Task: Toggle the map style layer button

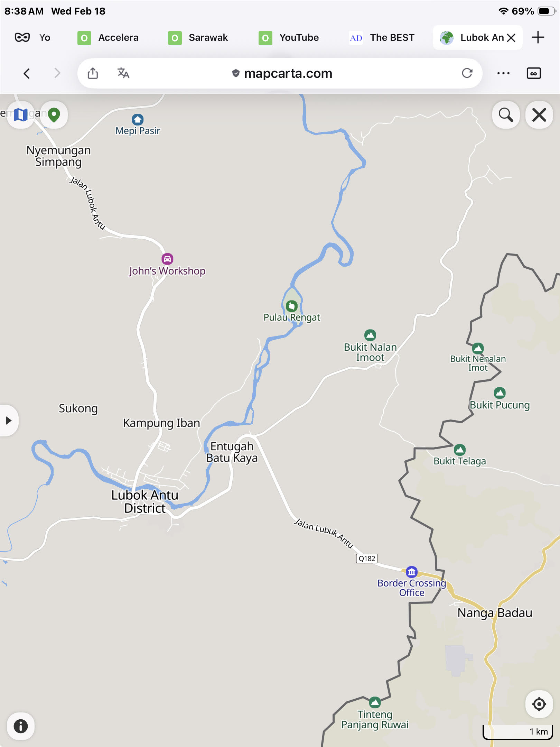Action: point(21,115)
